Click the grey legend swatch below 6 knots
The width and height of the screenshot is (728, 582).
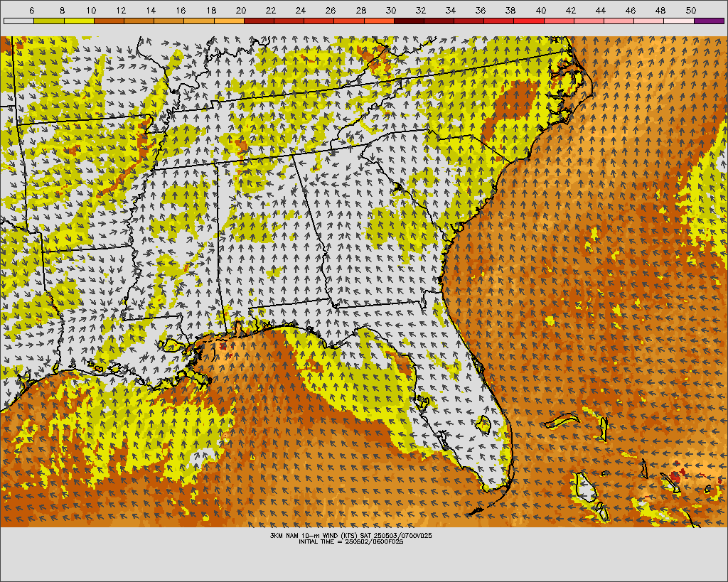pyautogui.click(x=18, y=21)
